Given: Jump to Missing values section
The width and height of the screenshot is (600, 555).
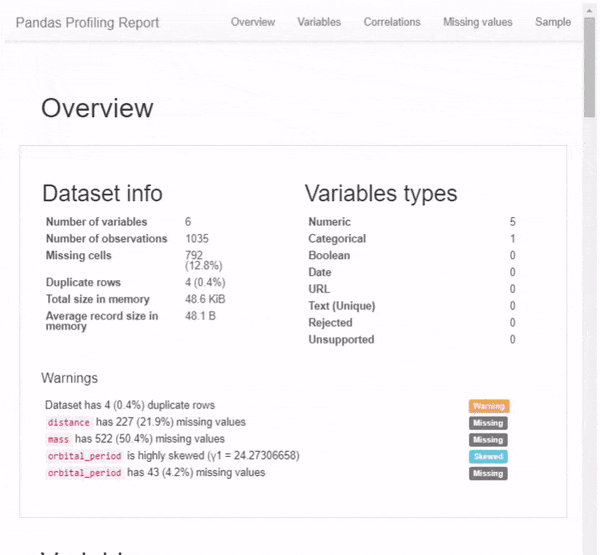Looking at the screenshot, I should (x=478, y=22).
